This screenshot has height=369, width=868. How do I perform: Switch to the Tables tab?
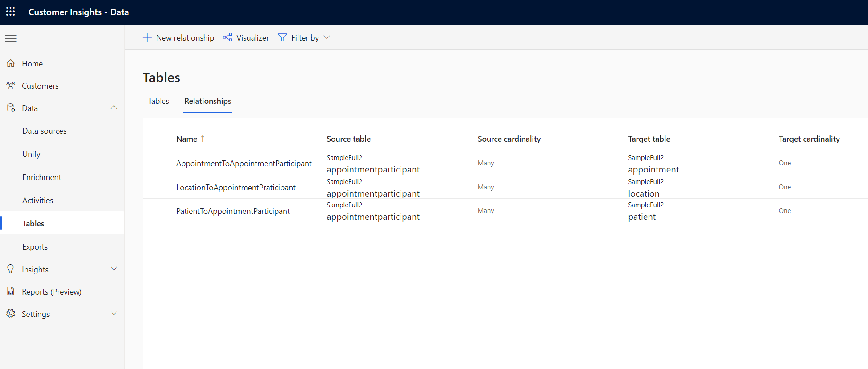(x=158, y=101)
